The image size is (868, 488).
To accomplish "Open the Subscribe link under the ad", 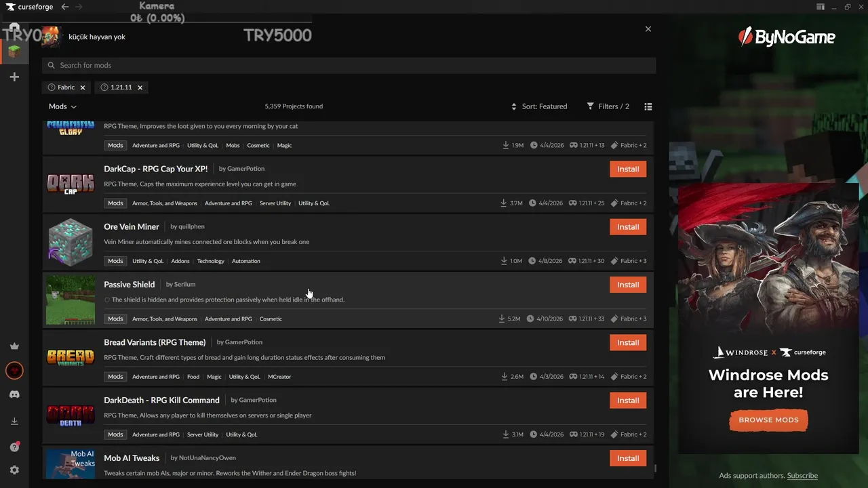I will 802,476.
